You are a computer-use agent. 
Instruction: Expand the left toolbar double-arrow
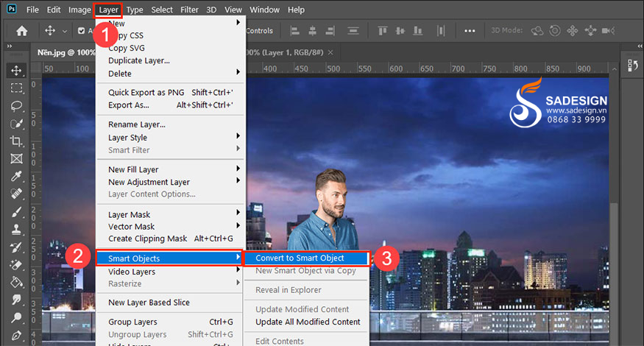click(10, 46)
